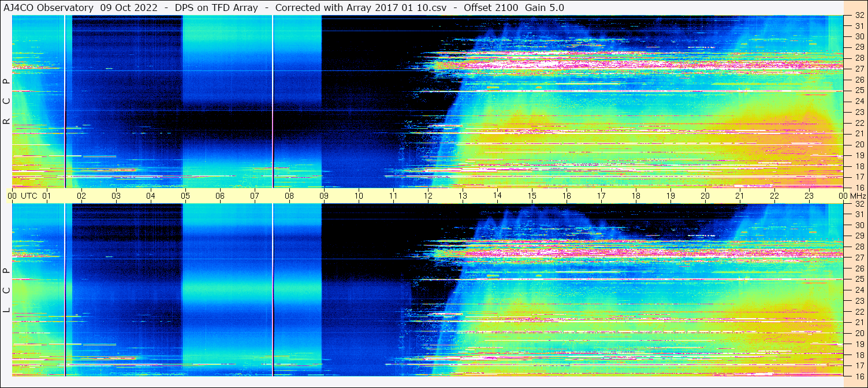Pick the 15 hour mark on time axis
Screen dimensions: 868x388
532,196
